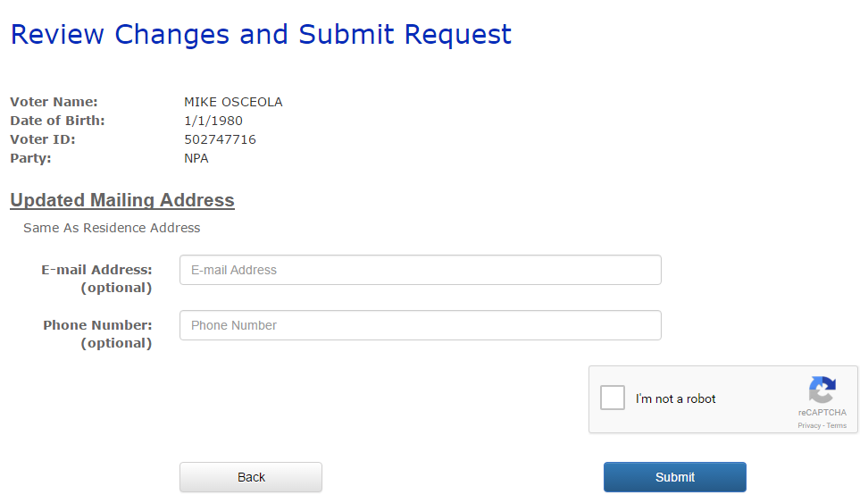Click the Phone Number label

click(x=98, y=334)
